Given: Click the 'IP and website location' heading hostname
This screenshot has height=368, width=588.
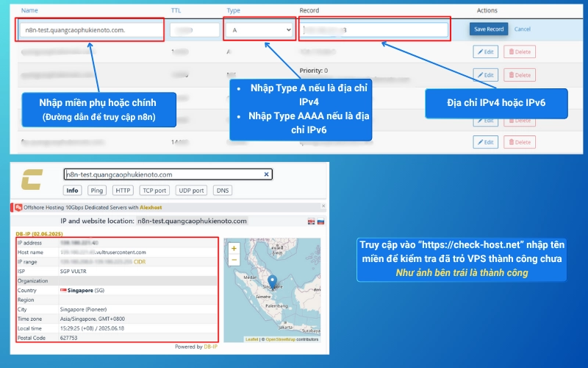Looking at the screenshot, I should tap(192, 221).
